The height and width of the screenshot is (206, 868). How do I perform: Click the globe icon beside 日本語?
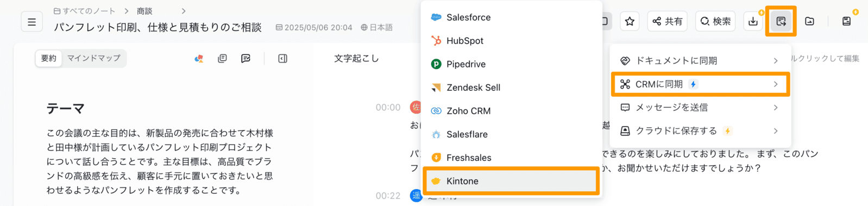pyautogui.click(x=364, y=27)
